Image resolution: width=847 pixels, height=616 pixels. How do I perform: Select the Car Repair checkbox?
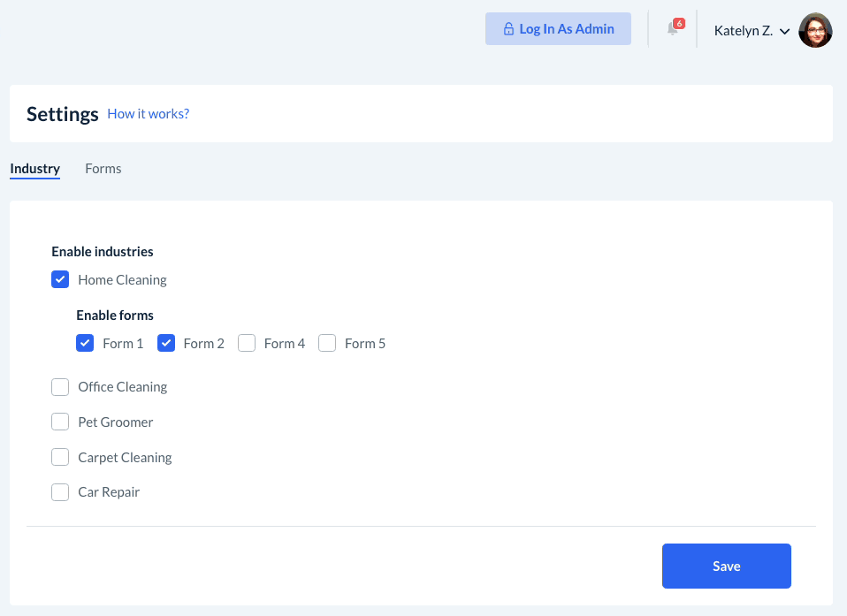[x=60, y=492]
